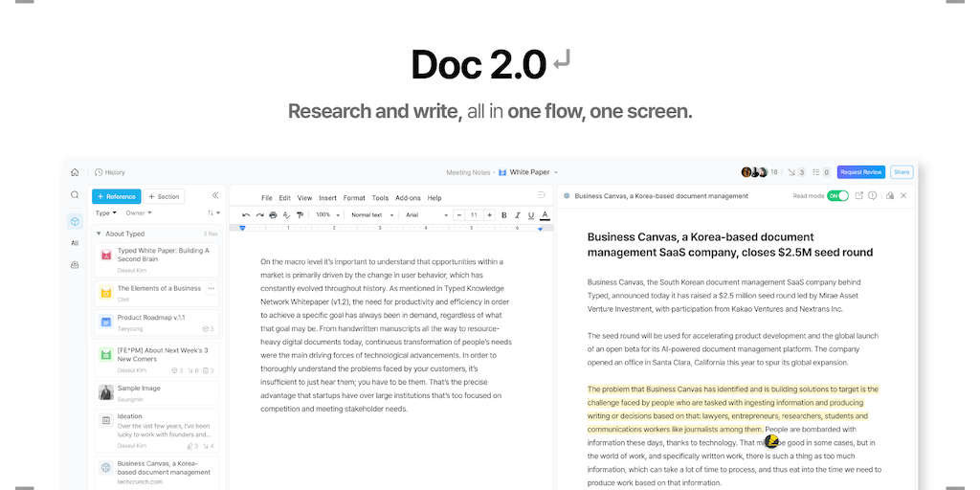Open the Format menu
The height and width of the screenshot is (490, 980).
(x=354, y=198)
